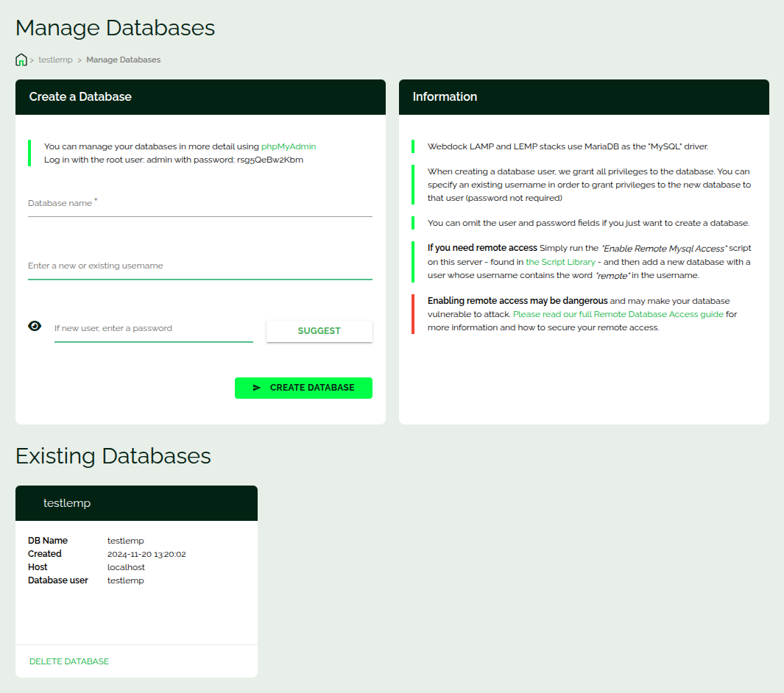This screenshot has width=784, height=693.
Task: Click the root user password text line
Action: point(174,160)
